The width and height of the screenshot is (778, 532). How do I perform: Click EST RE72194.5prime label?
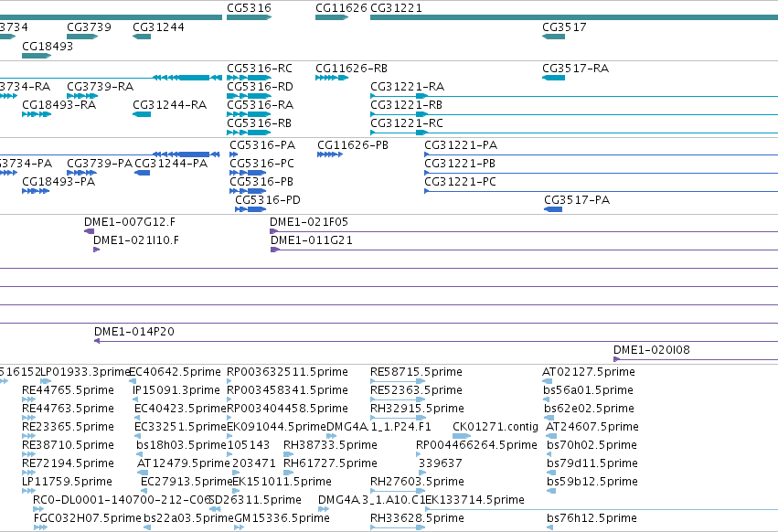tap(68, 463)
